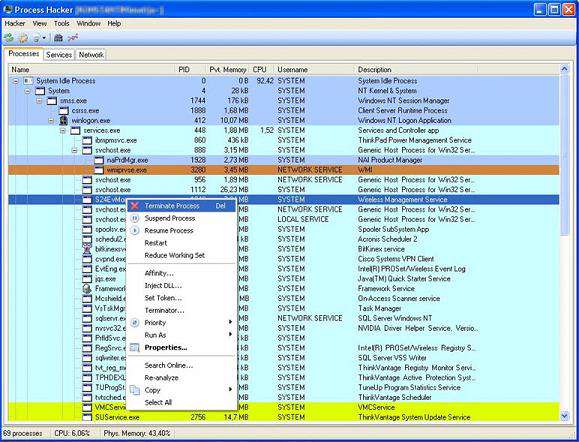Click the TPHDEXL process icon

coord(87,378)
